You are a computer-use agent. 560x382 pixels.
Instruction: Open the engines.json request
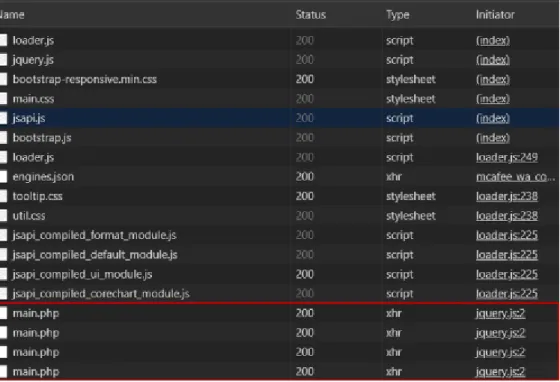(x=43, y=177)
